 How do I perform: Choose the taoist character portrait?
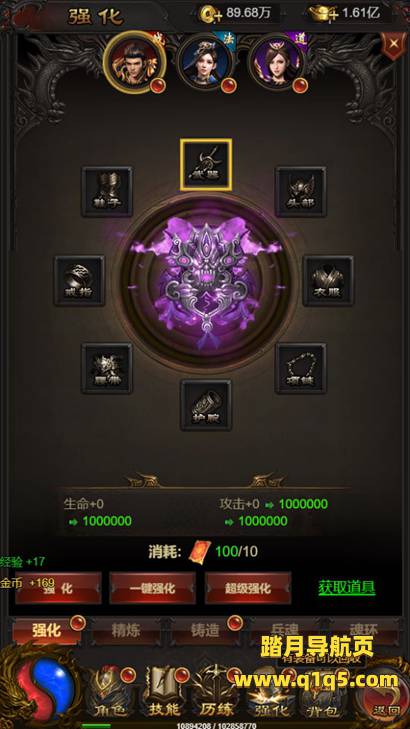(x=278, y=61)
